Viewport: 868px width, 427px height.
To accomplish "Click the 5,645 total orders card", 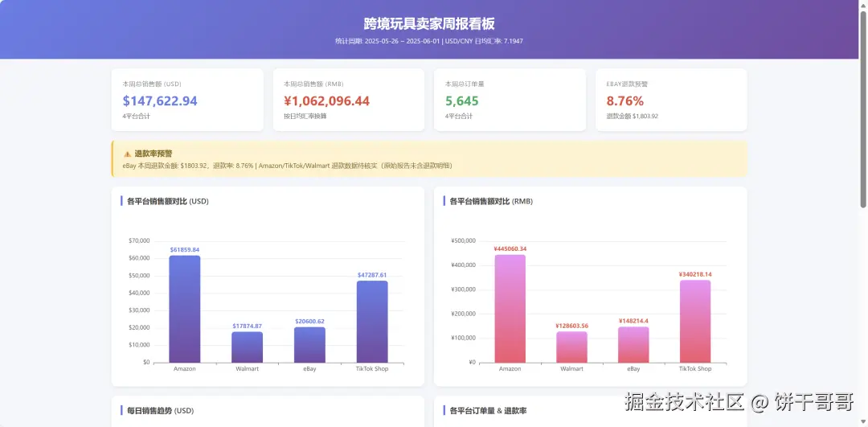I will [x=510, y=100].
